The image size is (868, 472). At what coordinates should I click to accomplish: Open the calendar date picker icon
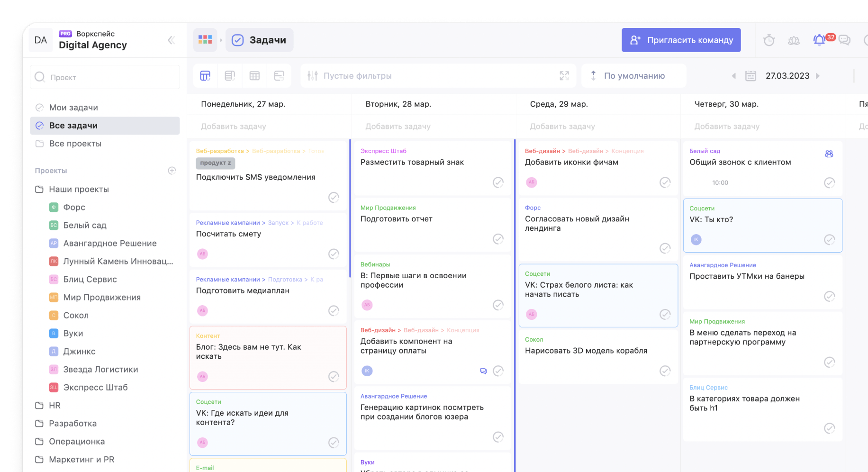click(750, 76)
